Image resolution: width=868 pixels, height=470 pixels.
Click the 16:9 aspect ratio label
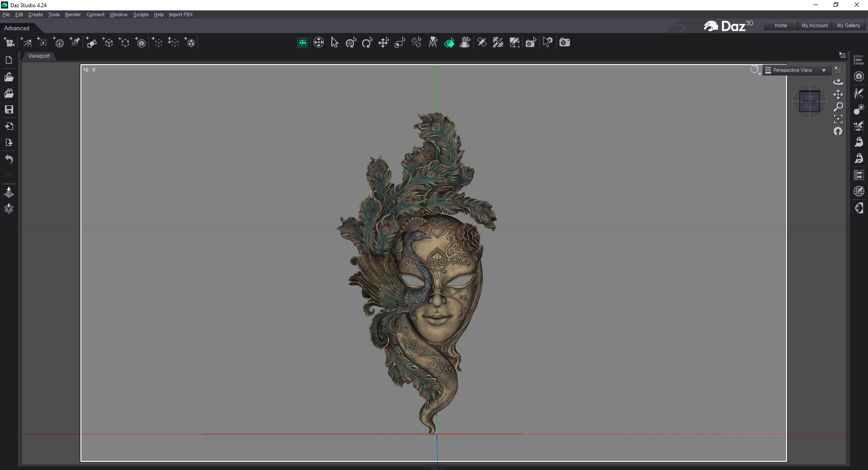click(89, 70)
